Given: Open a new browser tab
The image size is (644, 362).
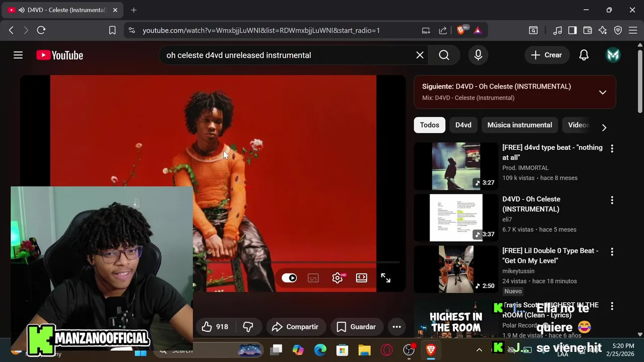Looking at the screenshot, I should click(x=134, y=10).
